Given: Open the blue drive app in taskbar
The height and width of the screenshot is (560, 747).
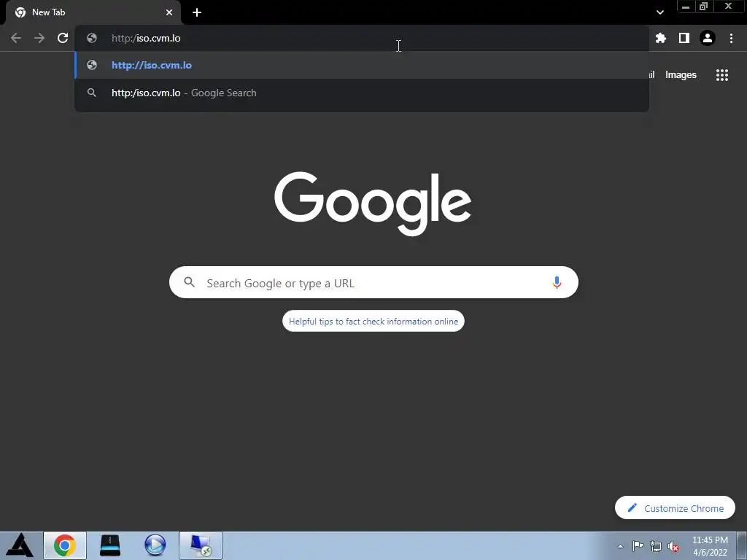Looking at the screenshot, I should (x=110, y=545).
